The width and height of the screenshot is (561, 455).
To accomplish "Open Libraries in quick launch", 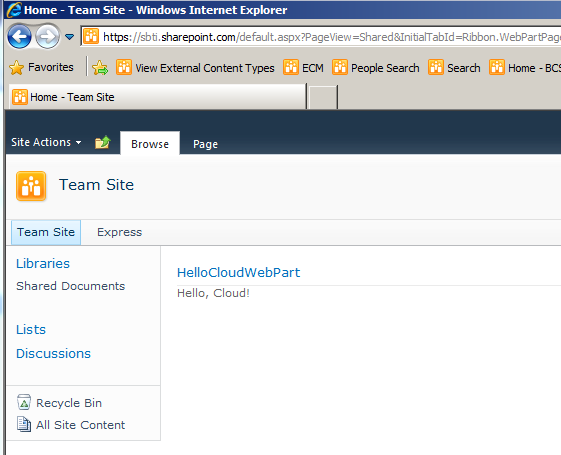I will point(43,264).
